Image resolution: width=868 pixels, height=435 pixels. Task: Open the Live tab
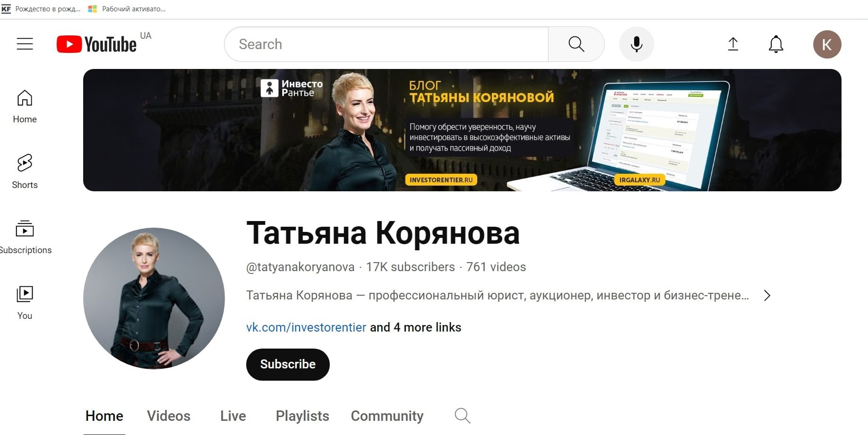point(233,416)
